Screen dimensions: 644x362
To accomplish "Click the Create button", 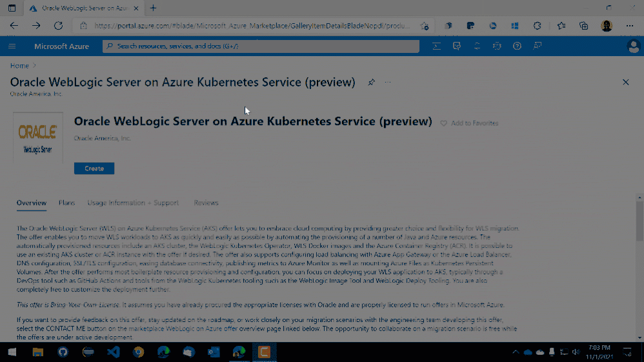I will click(x=94, y=168).
